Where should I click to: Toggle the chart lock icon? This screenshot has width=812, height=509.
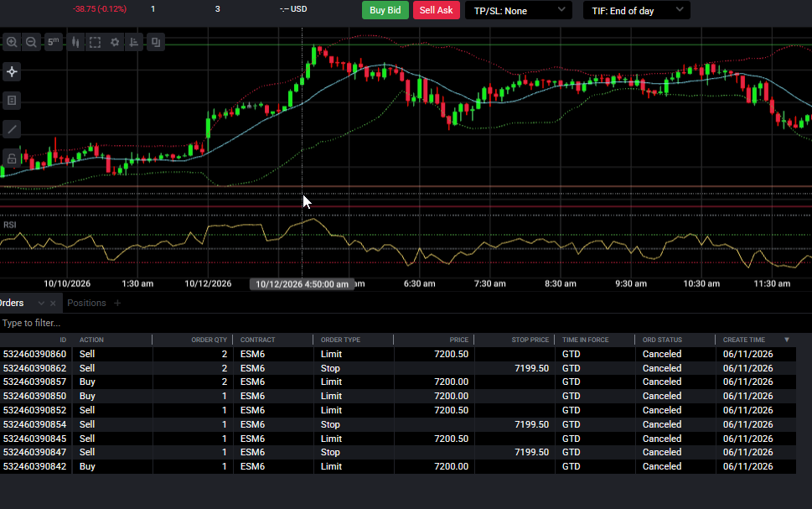point(12,158)
